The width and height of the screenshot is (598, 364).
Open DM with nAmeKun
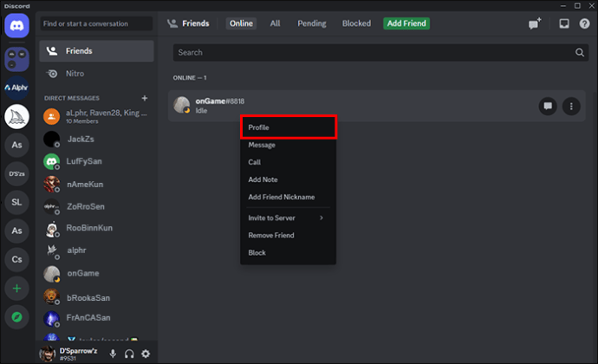coord(96,185)
